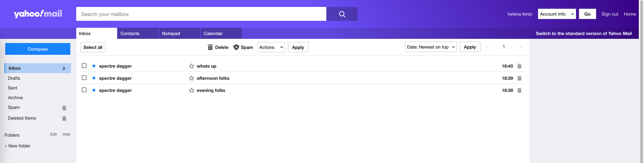Click the Sign out link
The width and height of the screenshot is (644, 163).
pyautogui.click(x=610, y=14)
